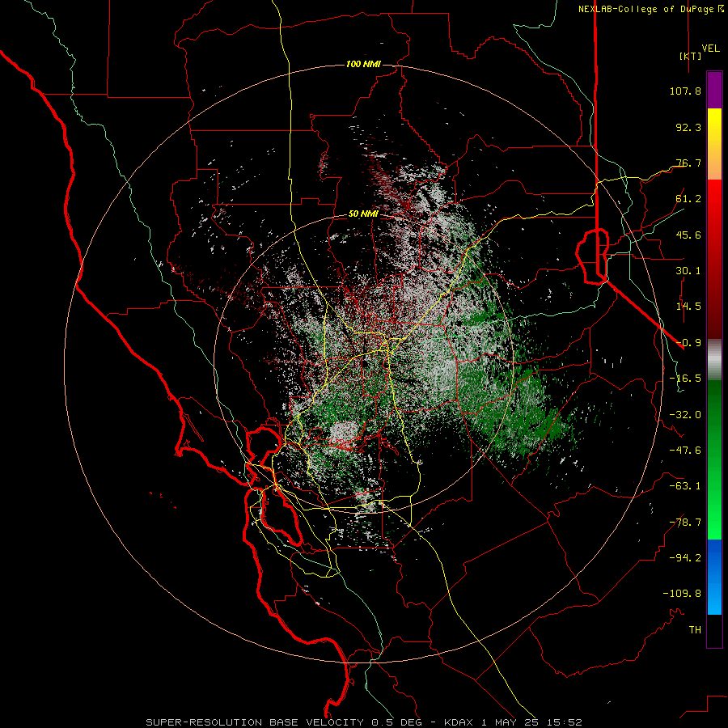The height and width of the screenshot is (728, 728).
Task: Click the 30.1 velocity scale value
Action: (x=688, y=271)
